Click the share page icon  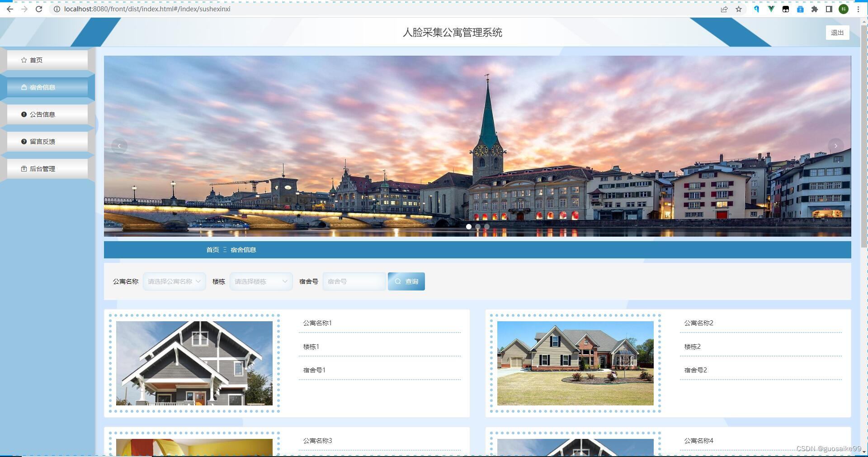[x=724, y=9]
